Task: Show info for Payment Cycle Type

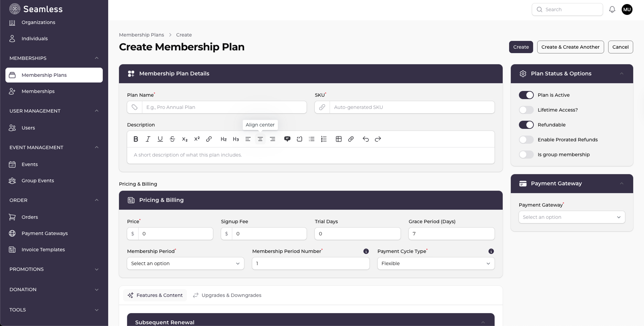Action: [491, 251]
